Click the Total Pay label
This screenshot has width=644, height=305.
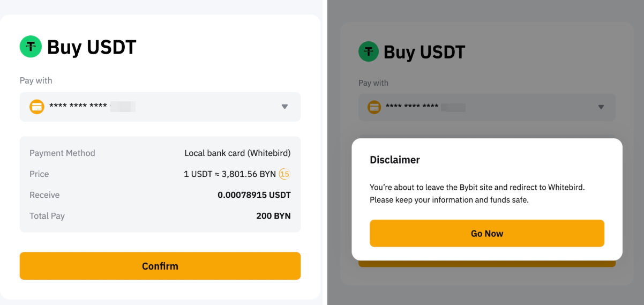tap(47, 216)
